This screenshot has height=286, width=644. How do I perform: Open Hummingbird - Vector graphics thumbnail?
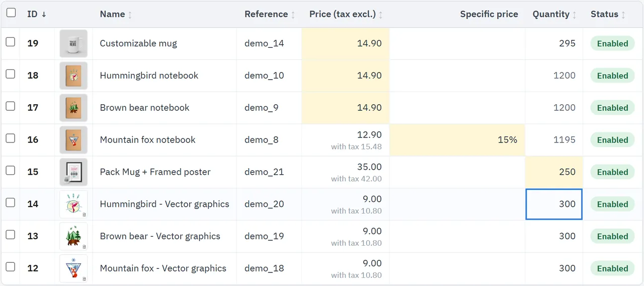coord(73,204)
